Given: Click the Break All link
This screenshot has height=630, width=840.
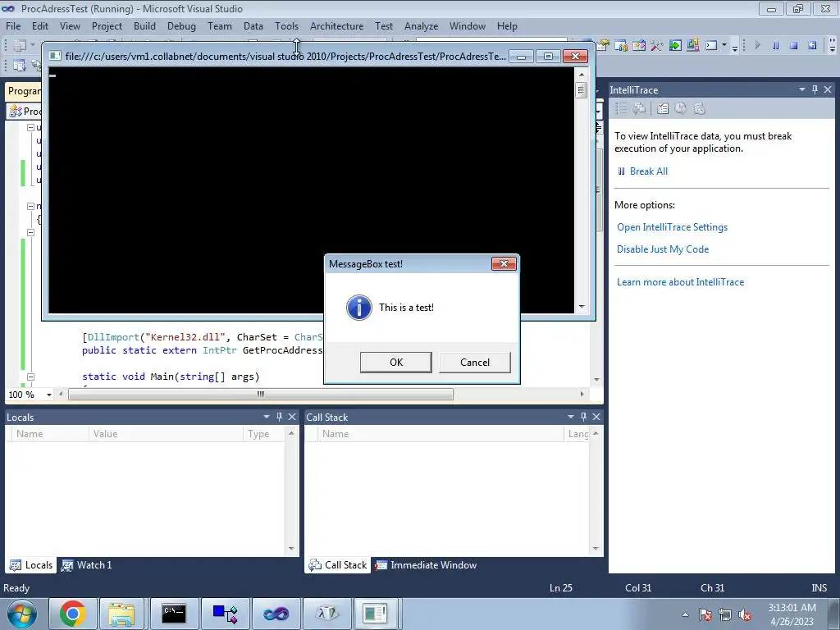Looking at the screenshot, I should pos(648,171).
